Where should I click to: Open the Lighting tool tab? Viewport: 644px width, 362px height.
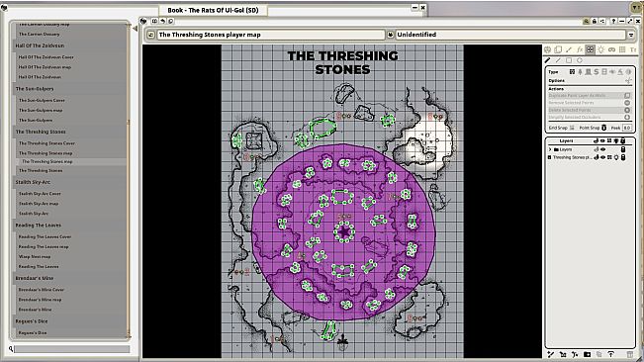[x=600, y=49]
